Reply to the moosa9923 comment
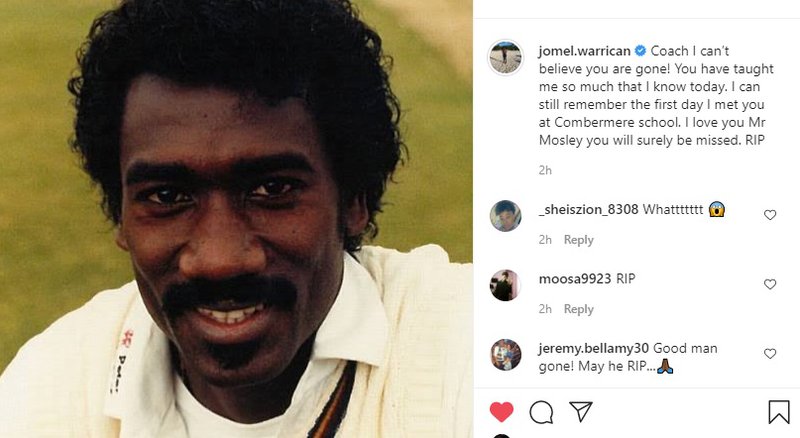The image size is (800, 438). 578,309
